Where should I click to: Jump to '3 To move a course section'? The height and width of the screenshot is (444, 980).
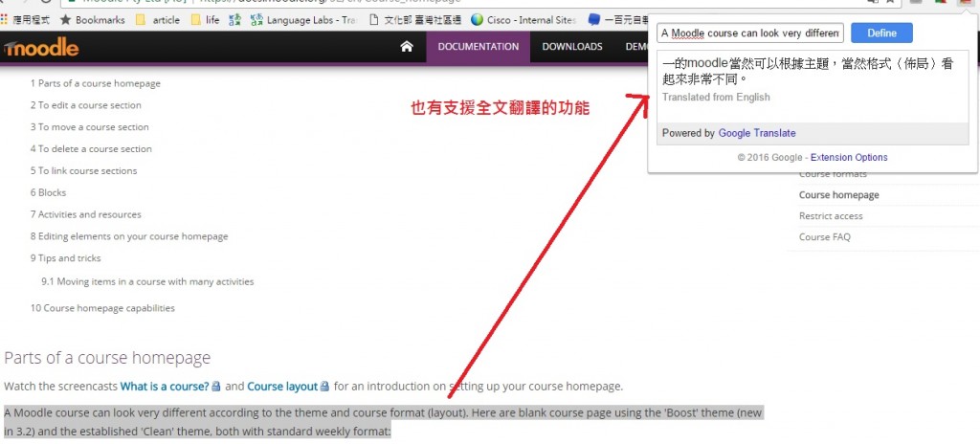coord(89,127)
